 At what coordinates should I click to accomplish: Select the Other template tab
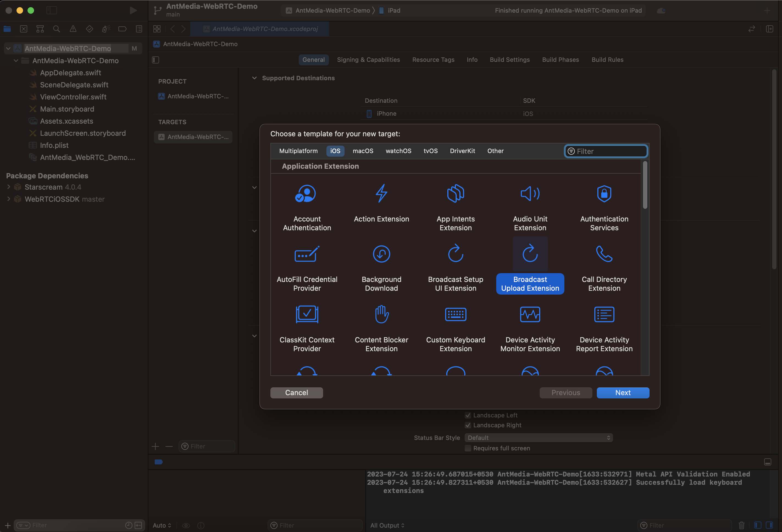495,151
